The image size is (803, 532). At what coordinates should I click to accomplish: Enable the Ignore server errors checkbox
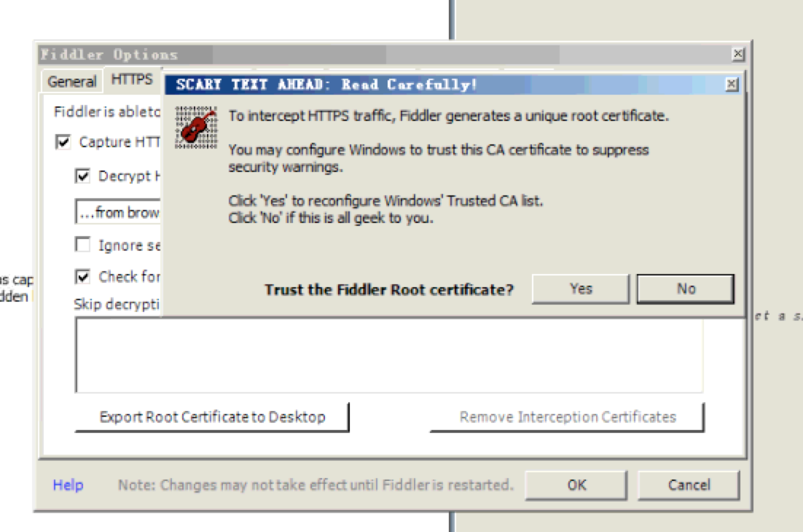click(x=82, y=245)
